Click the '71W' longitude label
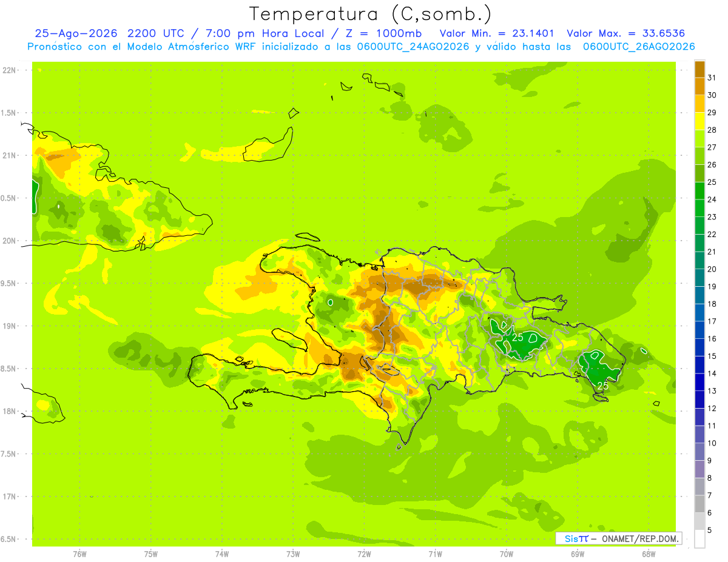Viewport: 728px width, 562px height. (435, 554)
